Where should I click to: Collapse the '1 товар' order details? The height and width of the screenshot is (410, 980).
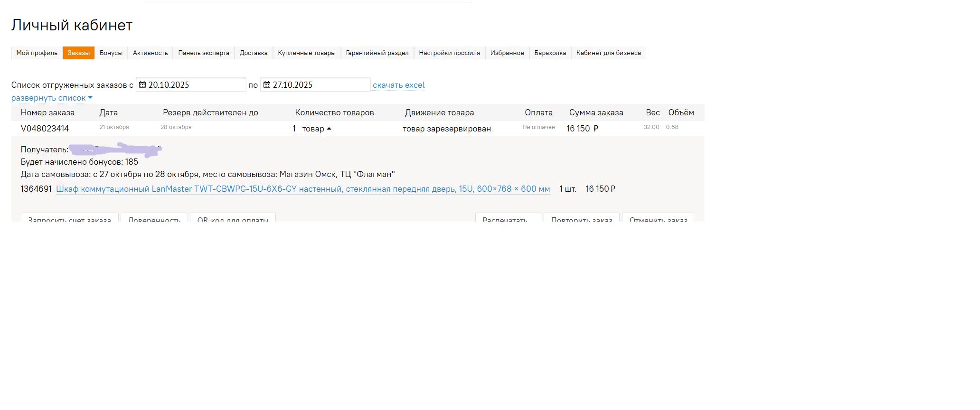pyautogui.click(x=312, y=129)
